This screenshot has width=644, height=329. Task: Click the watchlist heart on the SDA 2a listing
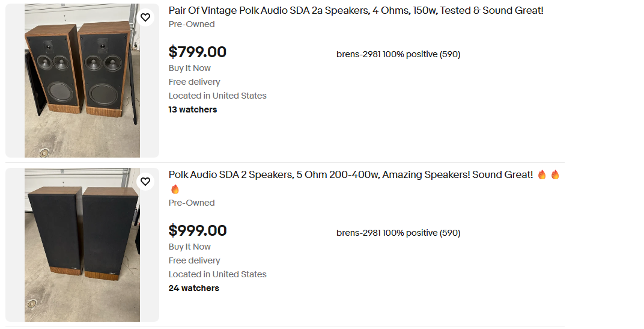point(145,17)
